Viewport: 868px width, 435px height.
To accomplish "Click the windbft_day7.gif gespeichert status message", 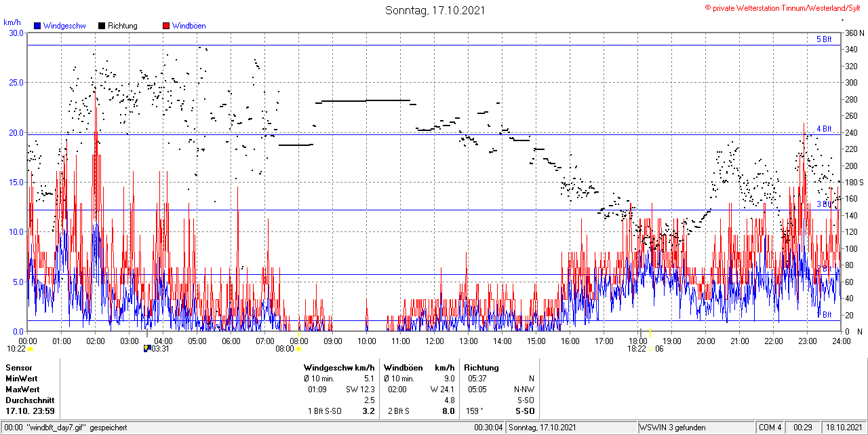I will (x=77, y=428).
